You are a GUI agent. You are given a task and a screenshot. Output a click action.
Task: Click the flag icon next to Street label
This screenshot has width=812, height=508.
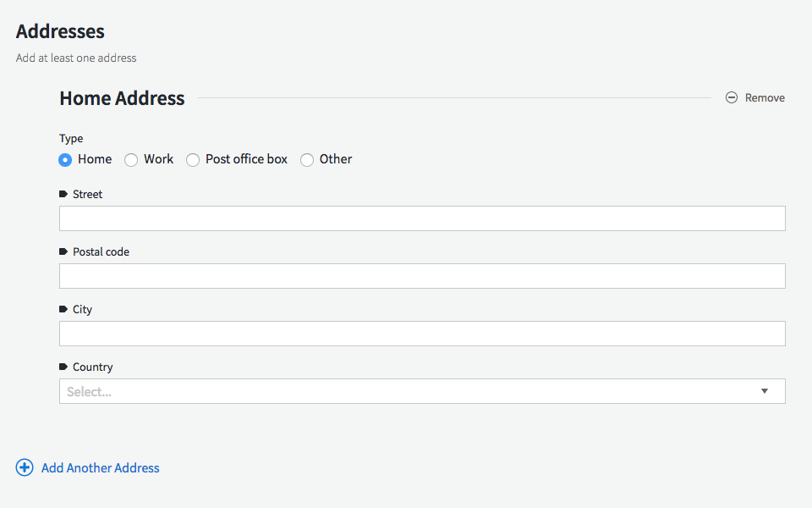63,193
